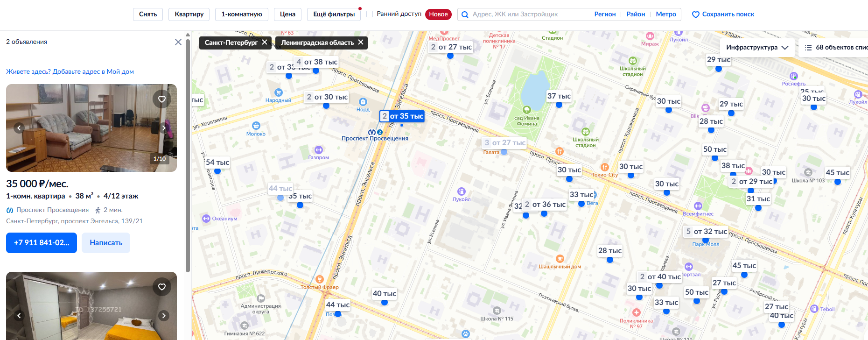This screenshot has height=340, width=868.
Task: Open the first listing's living room photo
Action: (x=91, y=128)
